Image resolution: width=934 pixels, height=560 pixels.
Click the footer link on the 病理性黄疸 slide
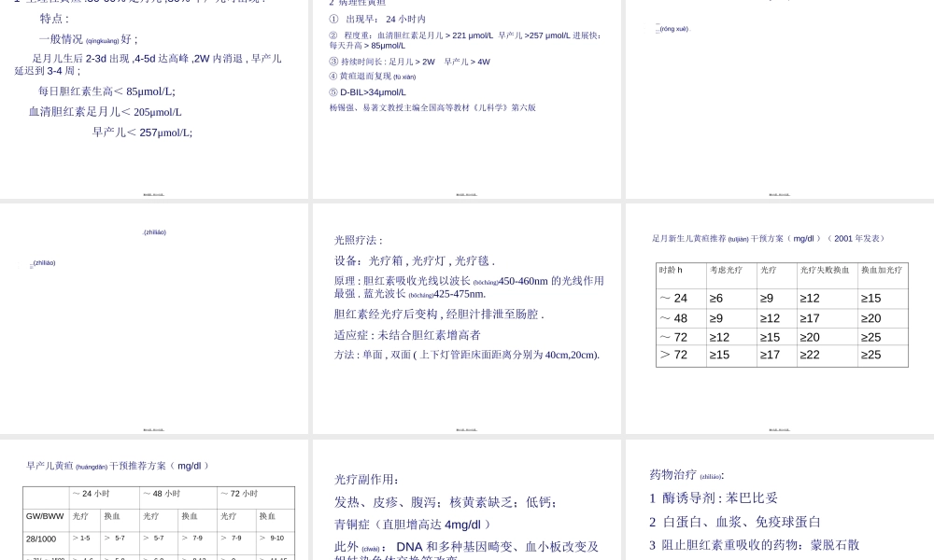click(x=466, y=195)
